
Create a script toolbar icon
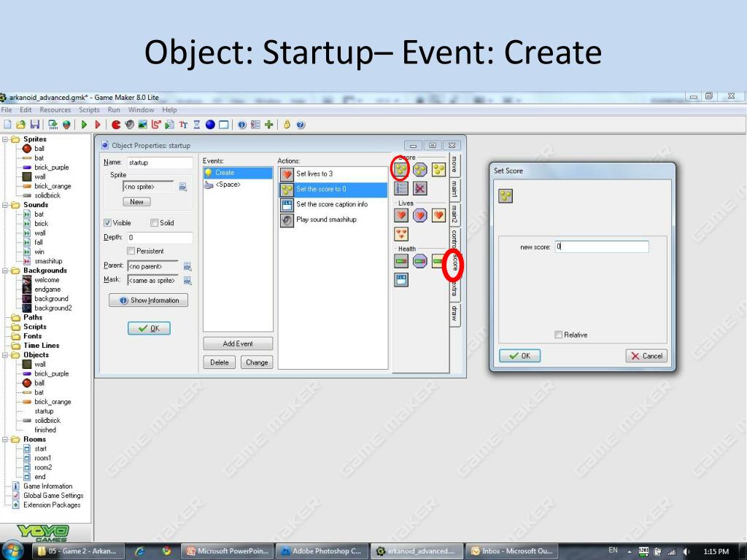point(169,125)
